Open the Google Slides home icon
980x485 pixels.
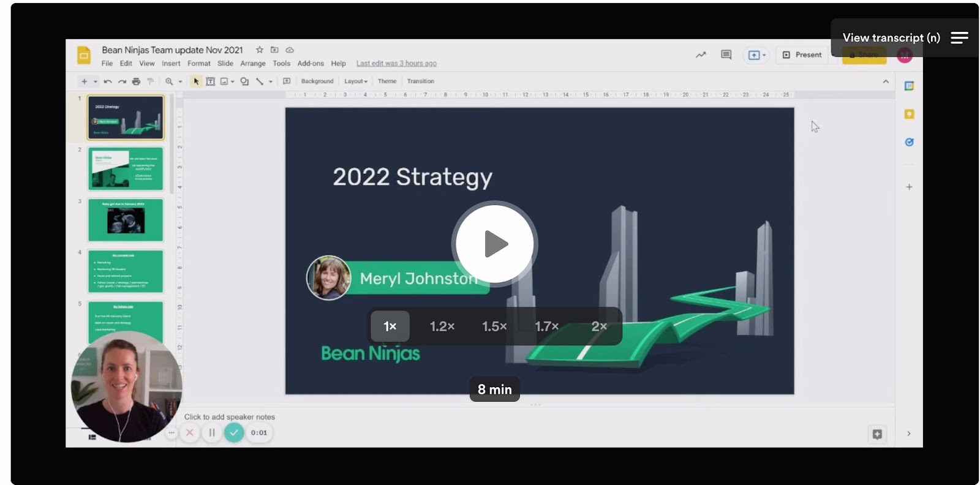point(84,55)
